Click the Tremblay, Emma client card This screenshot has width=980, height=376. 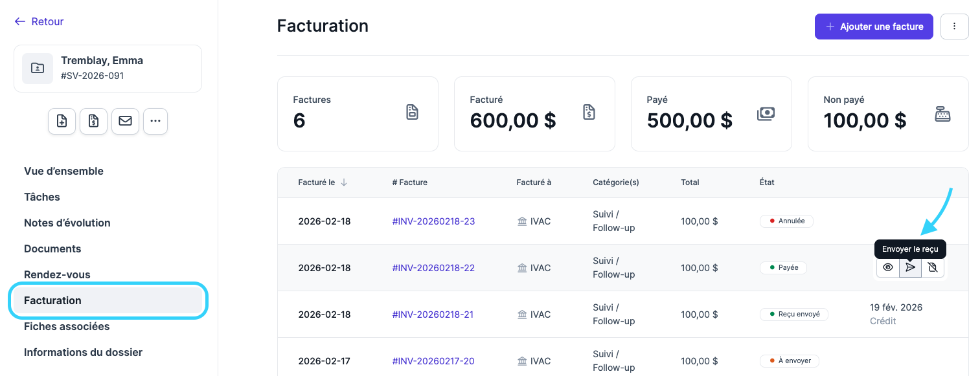[x=108, y=68]
